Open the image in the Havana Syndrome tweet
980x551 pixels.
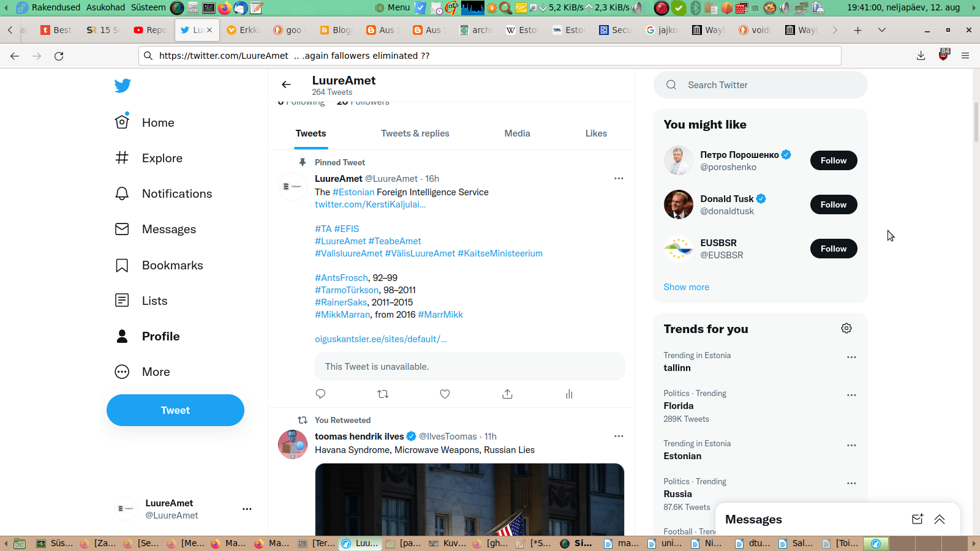pyautogui.click(x=470, y=500)
